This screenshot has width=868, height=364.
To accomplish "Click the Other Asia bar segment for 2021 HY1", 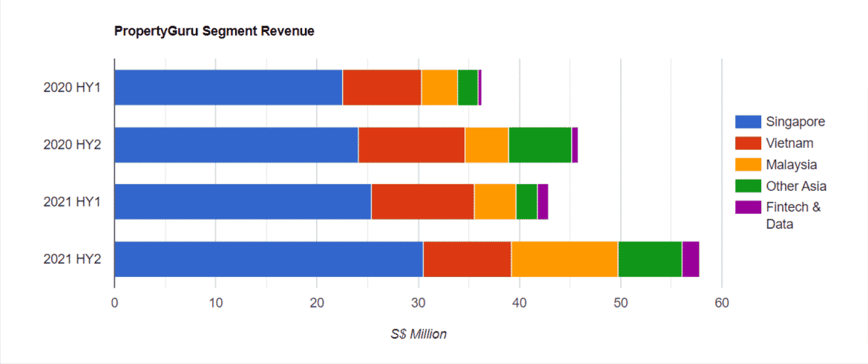I will tap(527, 201).
